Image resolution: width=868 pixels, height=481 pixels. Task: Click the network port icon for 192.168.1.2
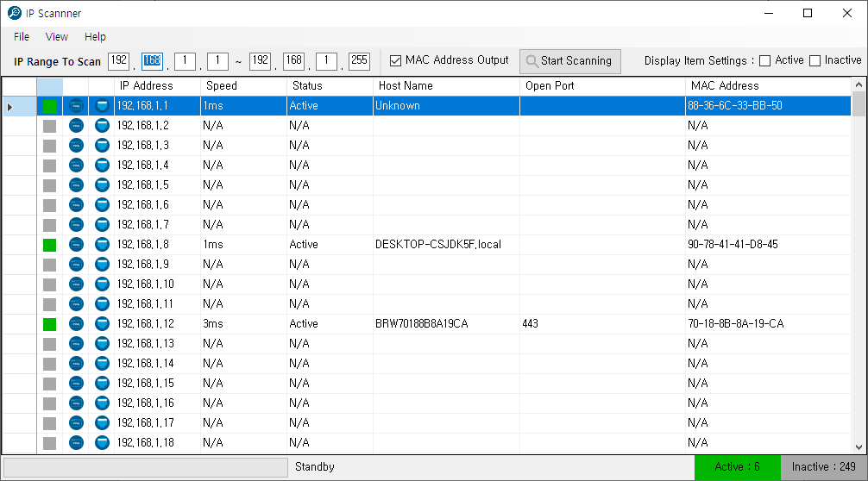point(102,126)
